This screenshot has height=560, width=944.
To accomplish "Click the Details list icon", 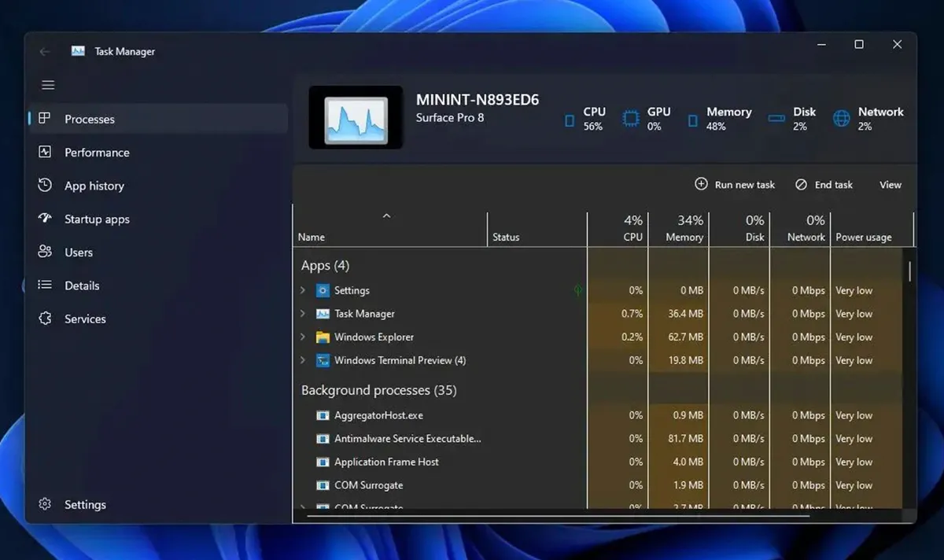I will pos(45,286).
